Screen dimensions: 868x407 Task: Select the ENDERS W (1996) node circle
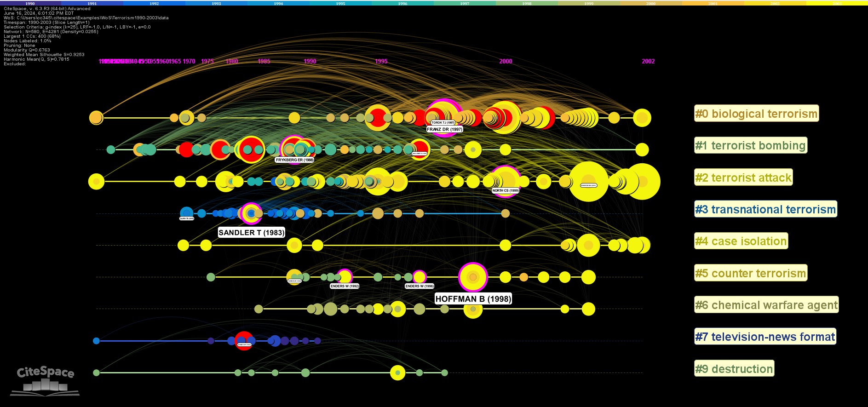click(419, 277)
